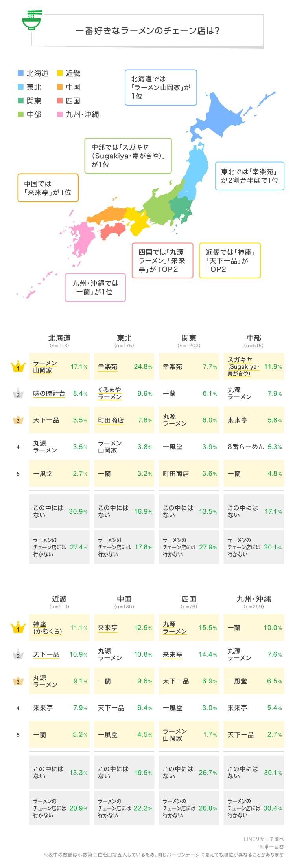Click the underlined スガキヤ entry under 中部
Screen dimensions: 295x868
(243, 366)
